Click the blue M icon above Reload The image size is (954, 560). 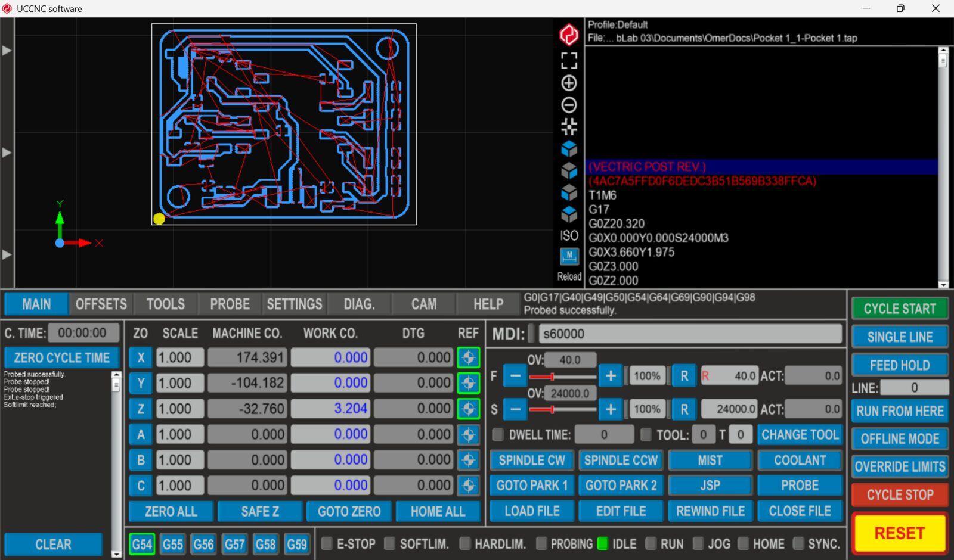[569, 257]
